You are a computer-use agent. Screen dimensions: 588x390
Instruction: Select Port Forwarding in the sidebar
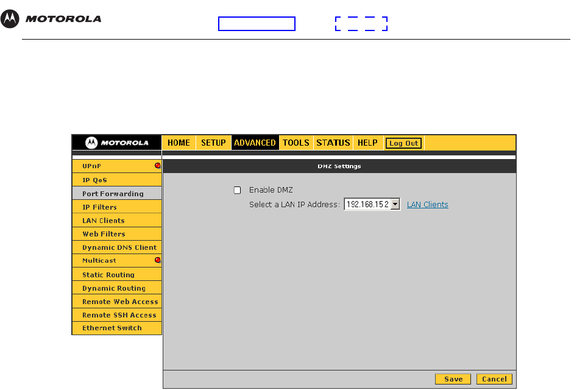tap(116, 194)
